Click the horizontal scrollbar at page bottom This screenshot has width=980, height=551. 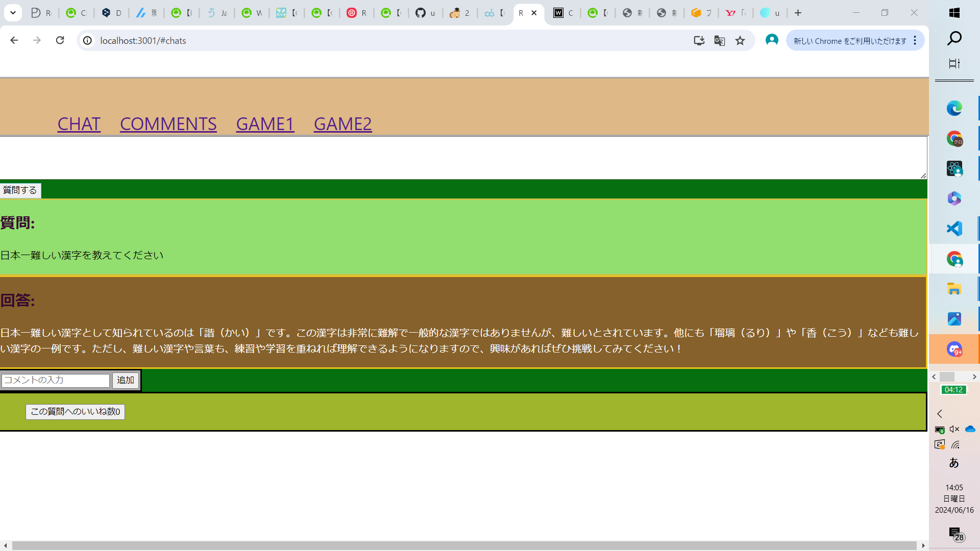coord(463,545)
